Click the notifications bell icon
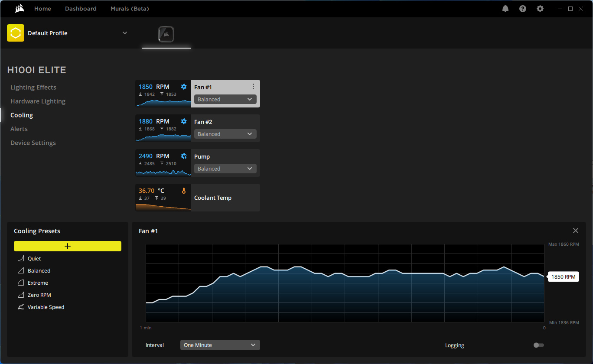 [505, 9]
